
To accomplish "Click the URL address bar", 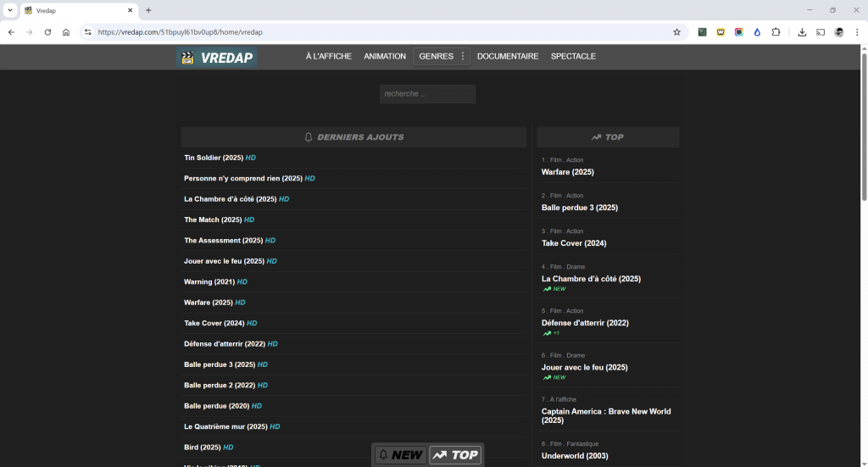I will [x=382, y=32].
